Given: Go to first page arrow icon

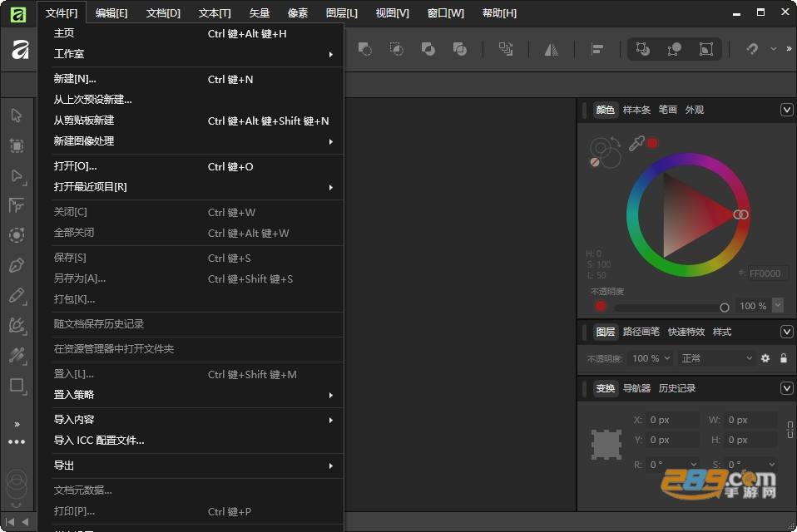Looking at the screenshot, I should click(x=9, y=521).
